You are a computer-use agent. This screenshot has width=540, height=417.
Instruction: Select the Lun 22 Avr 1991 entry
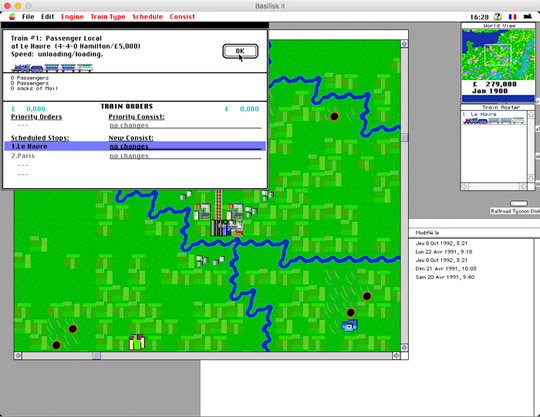(444, 252)
